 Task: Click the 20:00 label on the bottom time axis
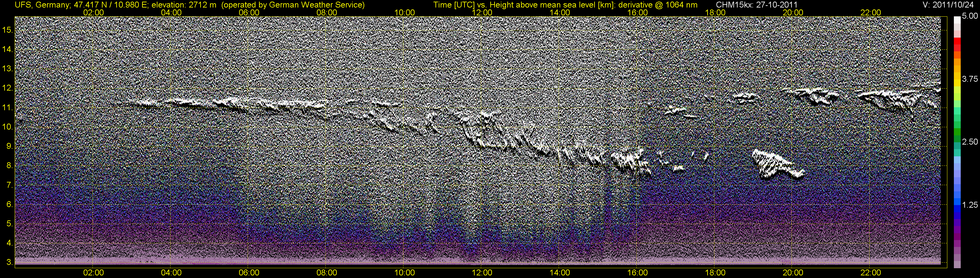point(793,273)
